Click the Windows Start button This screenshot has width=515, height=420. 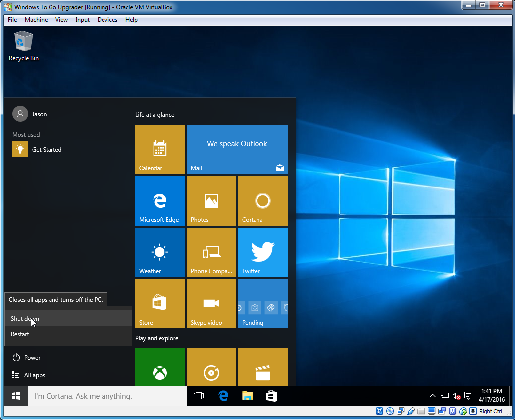(x=16, y=396)
